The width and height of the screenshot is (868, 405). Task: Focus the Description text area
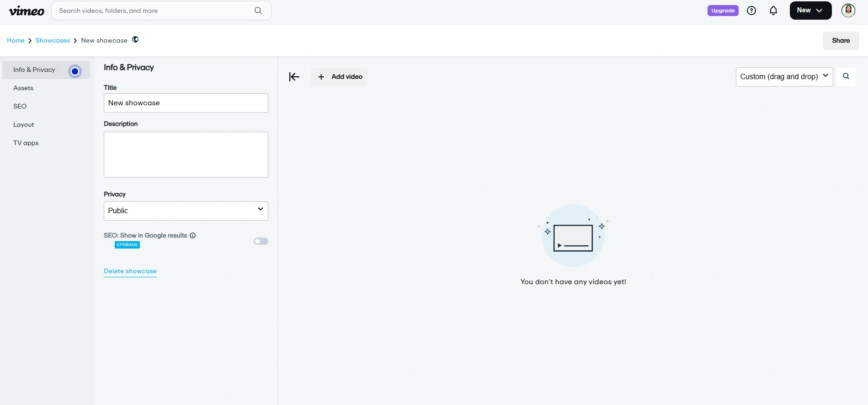point(186,155)
